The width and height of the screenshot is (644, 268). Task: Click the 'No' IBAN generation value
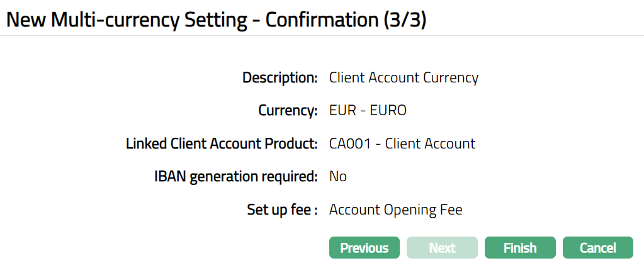tap(338, 176)
